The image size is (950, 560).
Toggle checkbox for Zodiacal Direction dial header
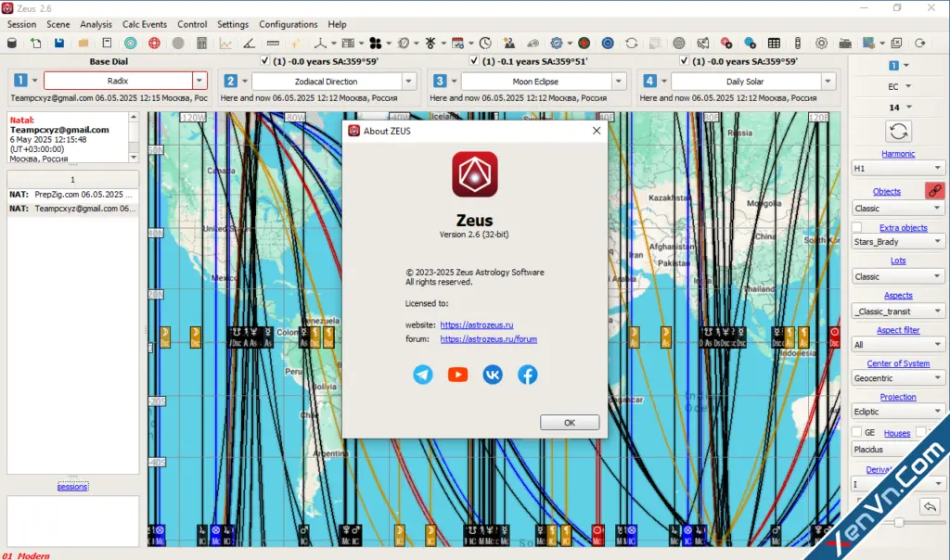(x=264, y=60)
